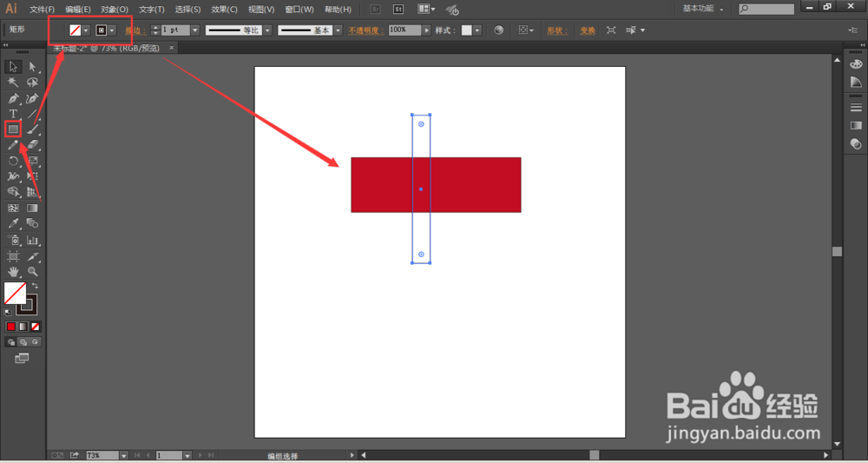Open the 效果(C) menu
Viewport: 868px width, 463px height.
pos(224,10)
